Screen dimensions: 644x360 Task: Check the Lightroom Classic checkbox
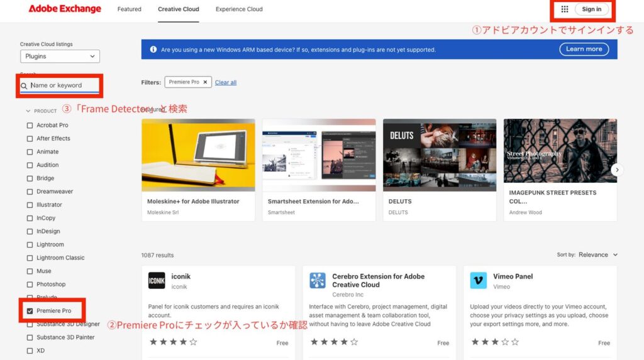(x=30, y=258)
